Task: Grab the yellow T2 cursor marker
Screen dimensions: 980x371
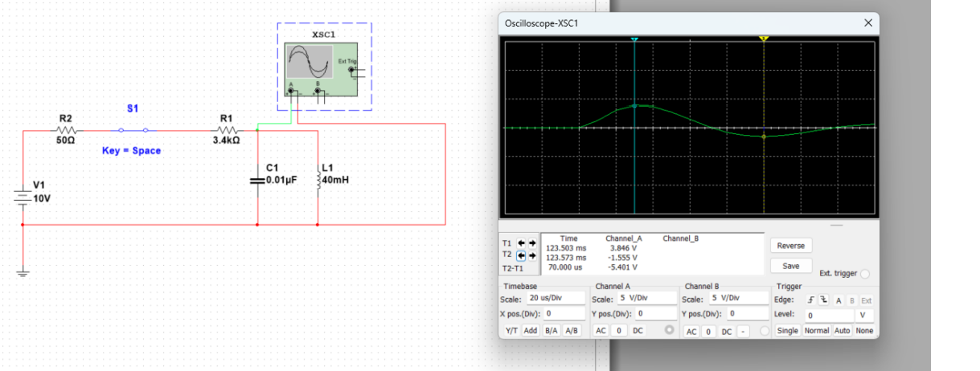Action: pyautogui.click(x=764, y=39)
